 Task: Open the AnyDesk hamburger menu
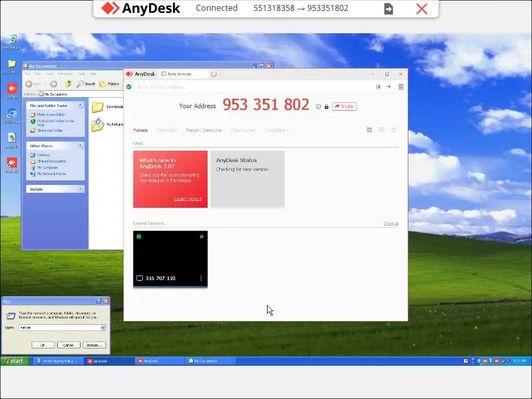click(401, 87)
